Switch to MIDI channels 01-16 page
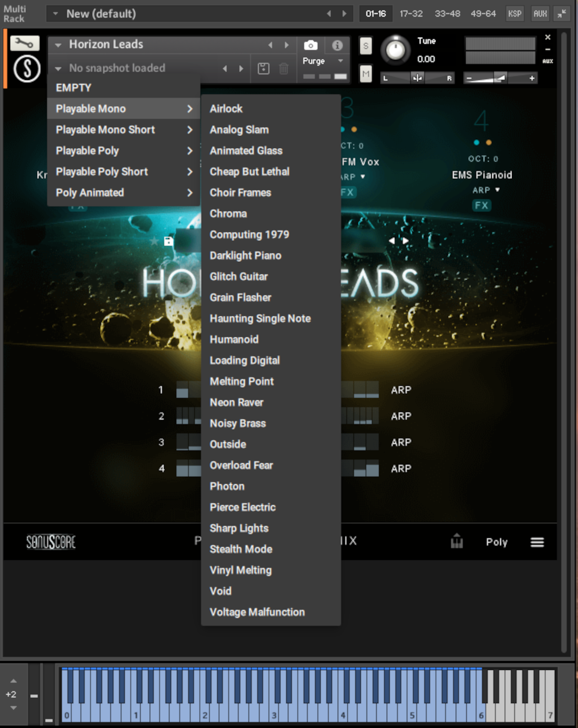Viewport: 578px width, 728px height. [x=376, y=13]
